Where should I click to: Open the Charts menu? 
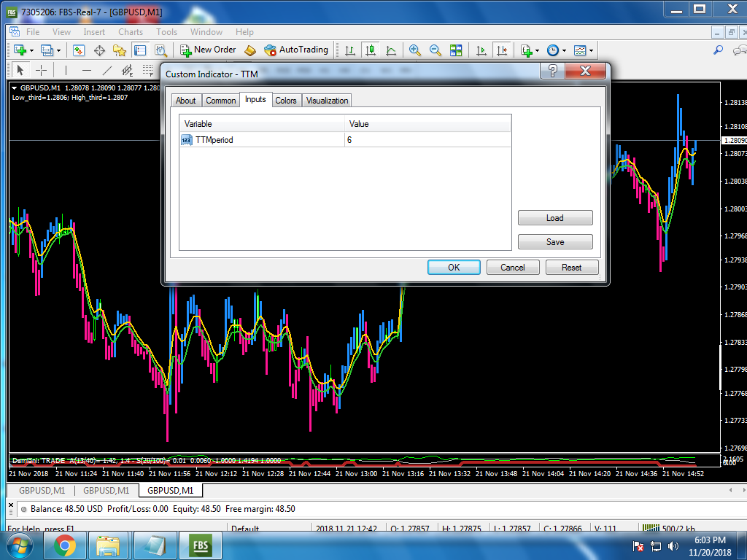click(131, 32)
